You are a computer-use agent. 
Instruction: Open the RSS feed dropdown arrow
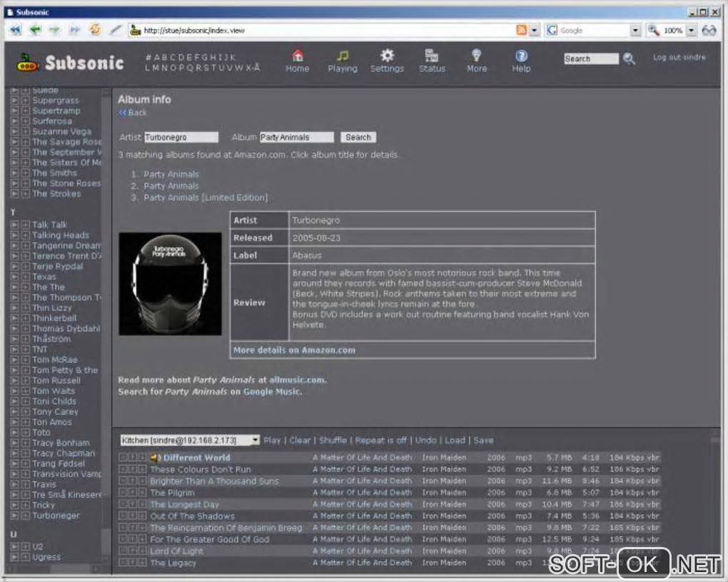tap(535, 31)
